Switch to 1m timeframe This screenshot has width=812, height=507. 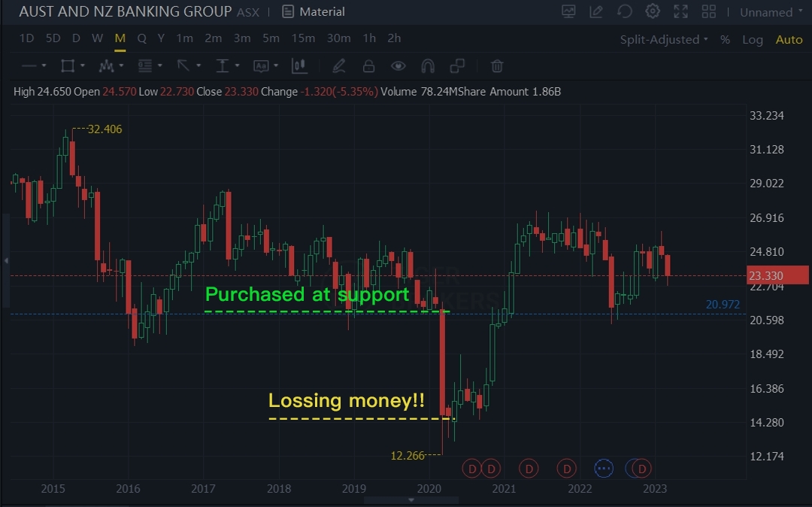[184, 38]
